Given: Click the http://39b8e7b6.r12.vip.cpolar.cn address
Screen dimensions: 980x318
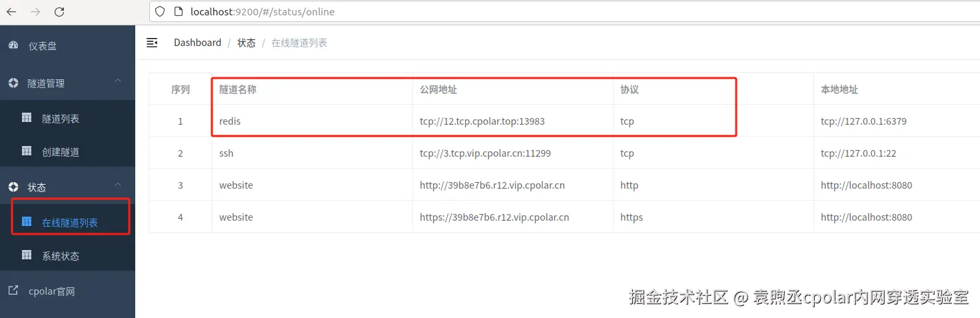Looking at the screenshot, I should point(492,185).
